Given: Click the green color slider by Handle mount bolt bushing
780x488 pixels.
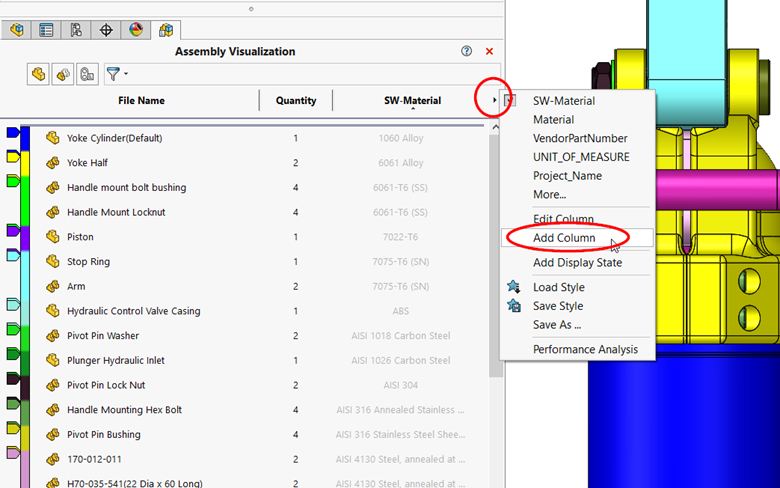Looking at the screenshot, I should 13,181.
